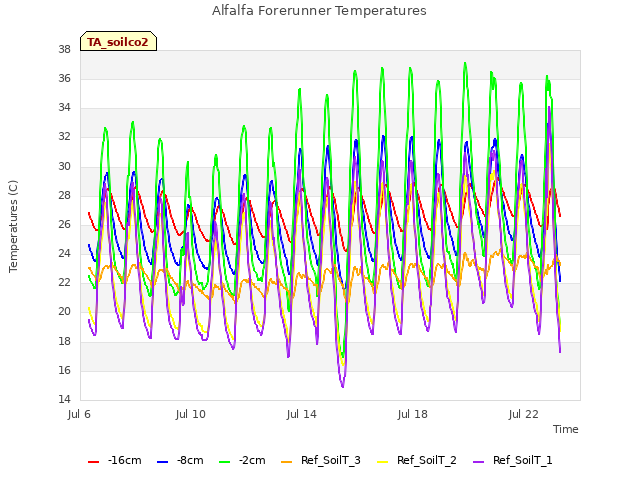Click the 38 y-axis tick label
640x480 pixels.
point(64,49)
